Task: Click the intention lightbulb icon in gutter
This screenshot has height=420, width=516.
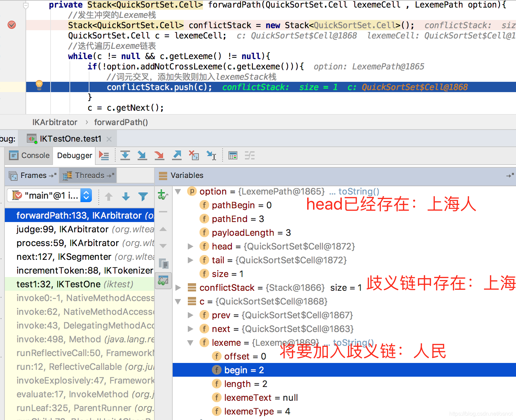Action: [39, 85]
